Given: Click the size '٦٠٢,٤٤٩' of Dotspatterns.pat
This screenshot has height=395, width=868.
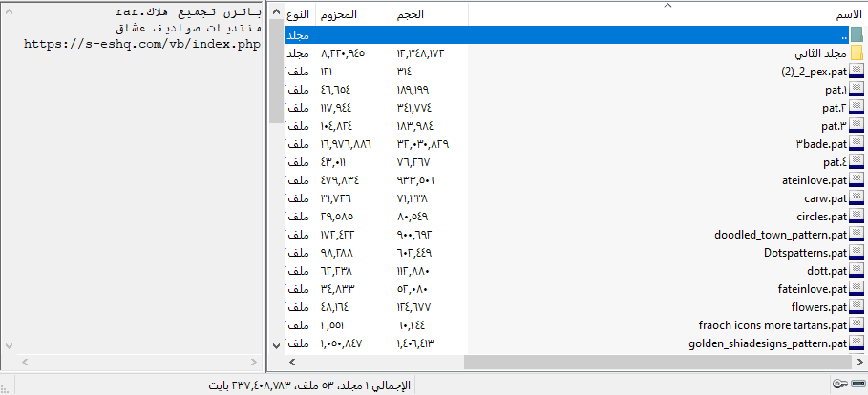Looking at the screenshot, I should click(x=414, y=253).
